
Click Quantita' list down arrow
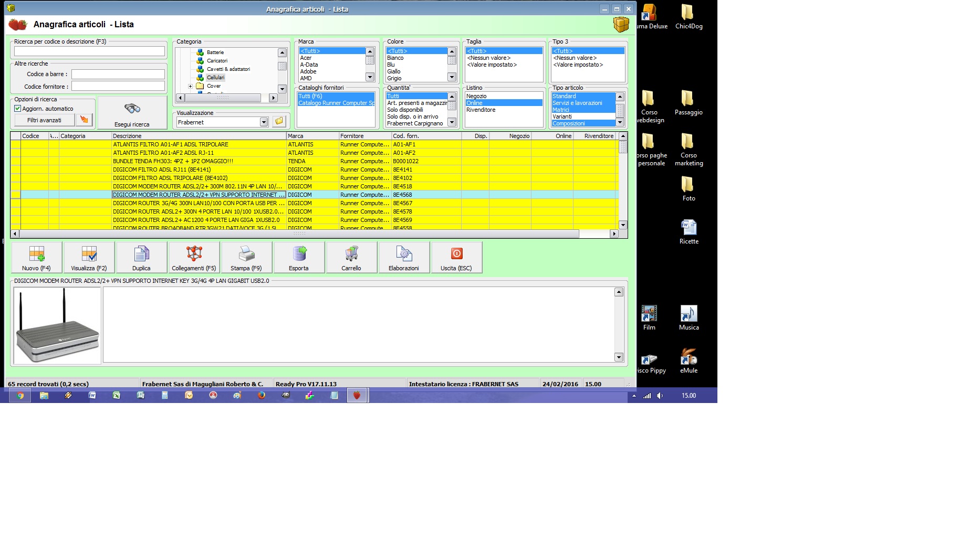click(x=452, y=122)
